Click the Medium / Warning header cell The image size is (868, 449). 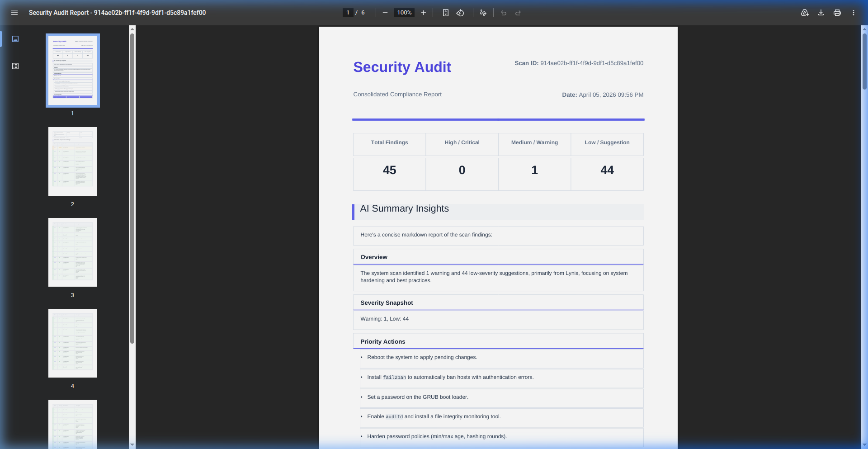click(x=534, y=144)
